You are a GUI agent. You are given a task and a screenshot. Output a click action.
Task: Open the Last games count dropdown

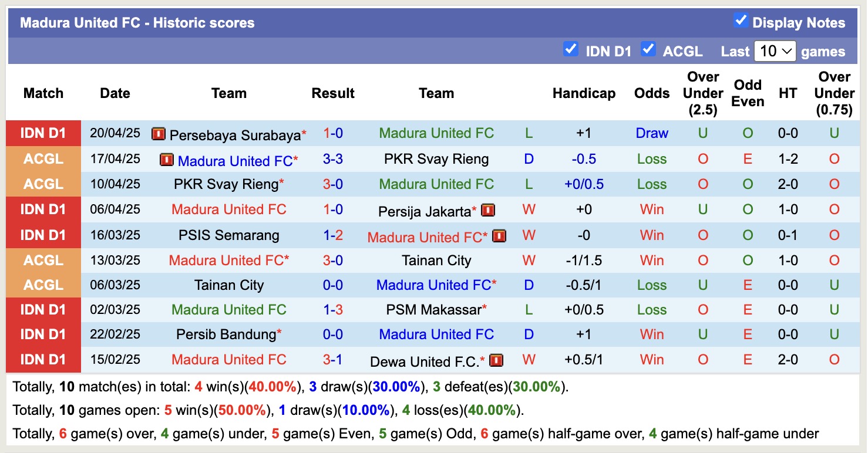click(x=775, y=51)
